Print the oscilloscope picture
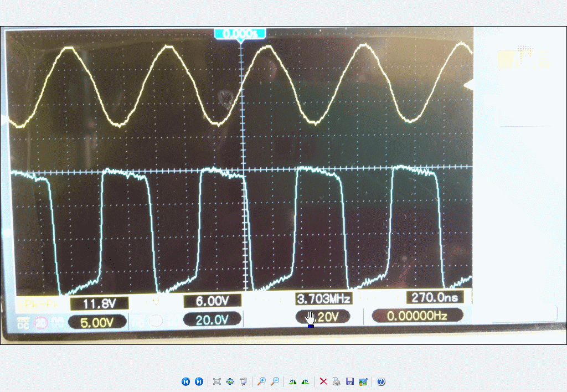Image resolution: width=567 pixels, height=392 pixels. (337, 381)
